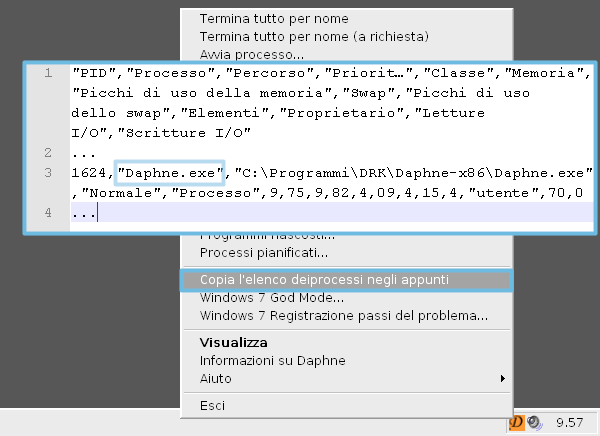The image size is (600, 436).
Task: Click the "Classe" header text
Action: (x=459, y=73)
